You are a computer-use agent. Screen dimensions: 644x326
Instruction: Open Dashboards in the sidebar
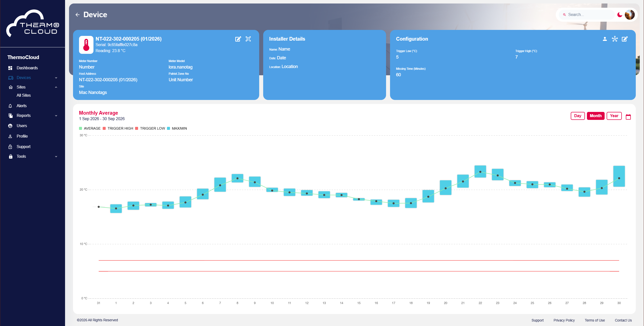(27, 68)
